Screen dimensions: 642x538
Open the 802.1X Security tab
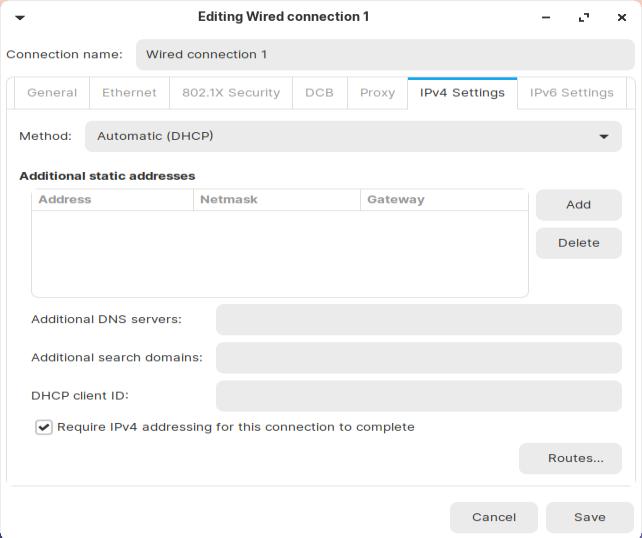pos(231,93)
